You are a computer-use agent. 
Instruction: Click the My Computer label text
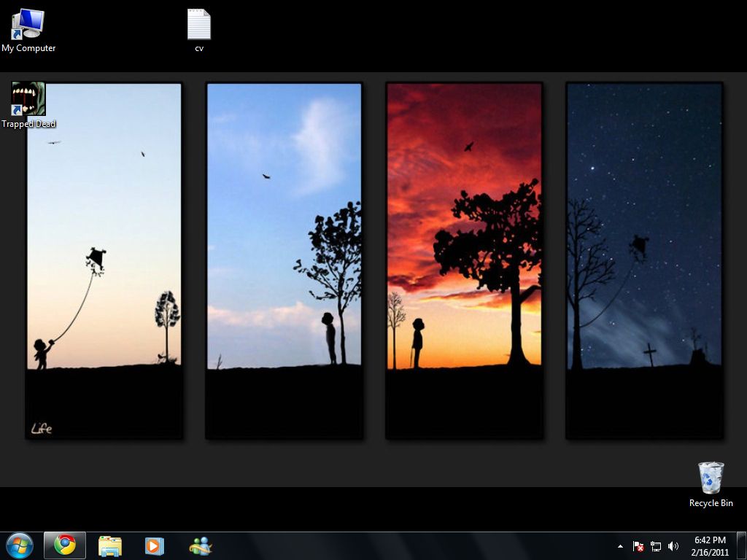(28, 48)
